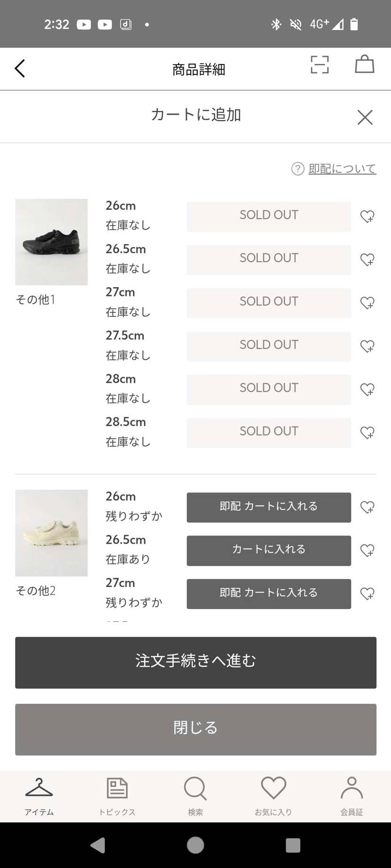
Task: Add the beige 26cm to cart with 即配
Action: point(269,507)
